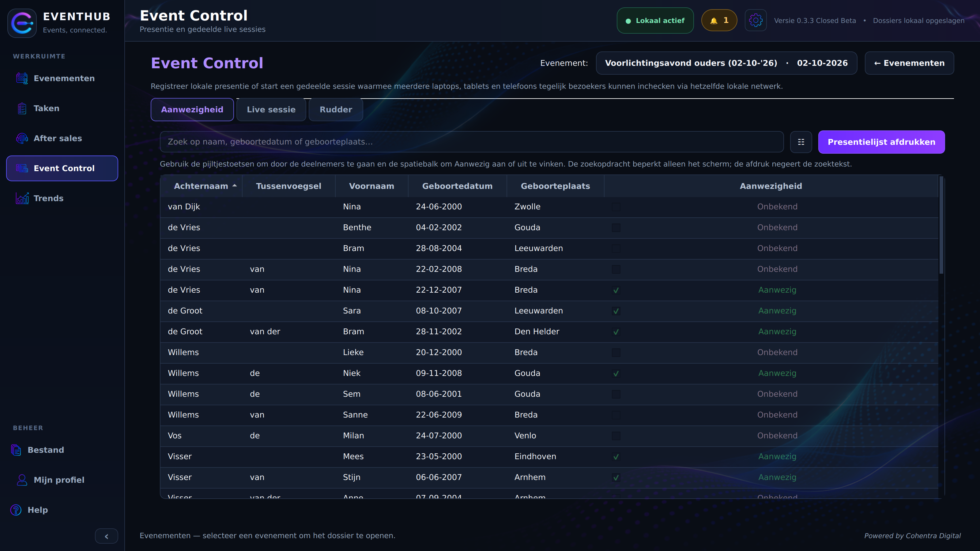Open Evenementen calendar icon in sidebar
The width and height of the screenshot is (980, 551).
22,78
